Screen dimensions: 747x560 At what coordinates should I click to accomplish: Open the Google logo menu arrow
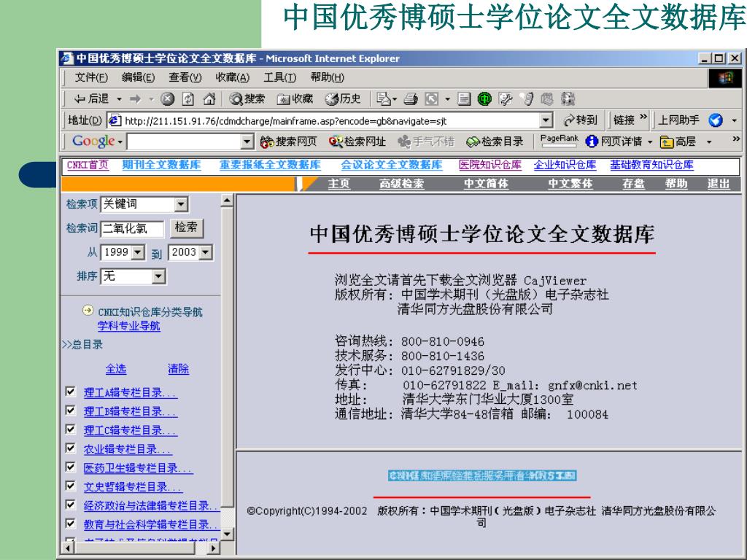(120, 142)
